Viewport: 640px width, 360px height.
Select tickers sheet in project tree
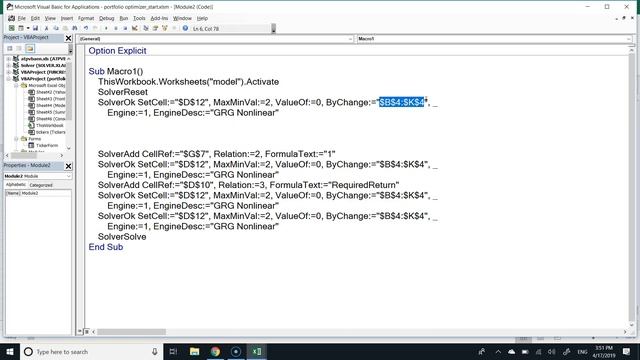(47, 132)
